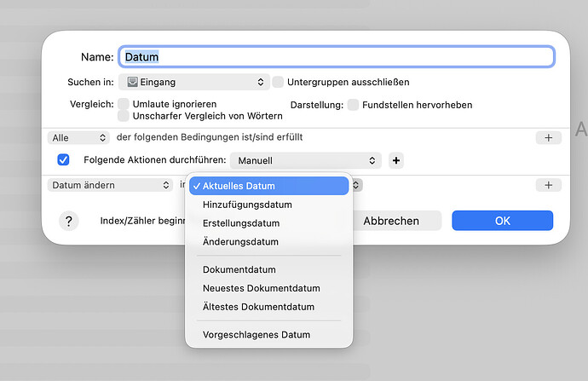The image size is (588, 381).
Task: Open help with the question mark button
Action: [x=69, y=221]
